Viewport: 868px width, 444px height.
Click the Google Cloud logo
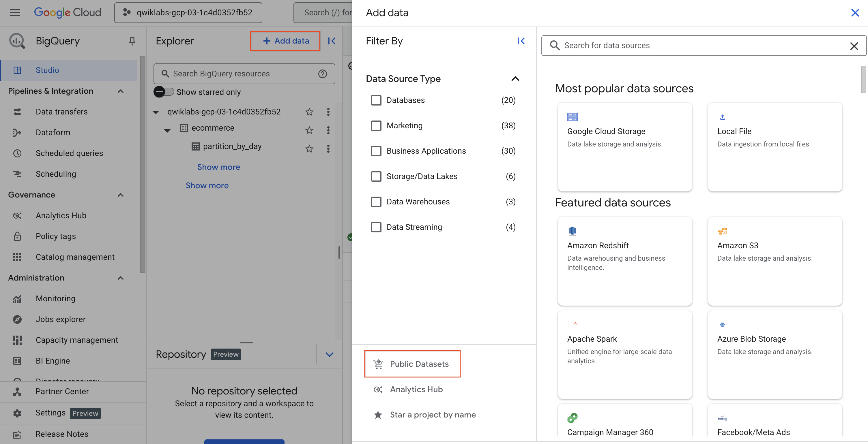[x=68, y=12]
